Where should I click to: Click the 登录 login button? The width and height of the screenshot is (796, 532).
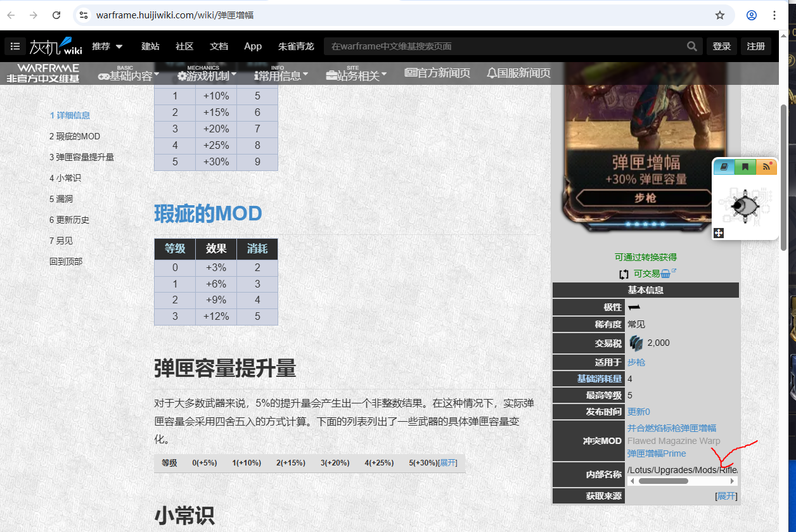[722, 46]
